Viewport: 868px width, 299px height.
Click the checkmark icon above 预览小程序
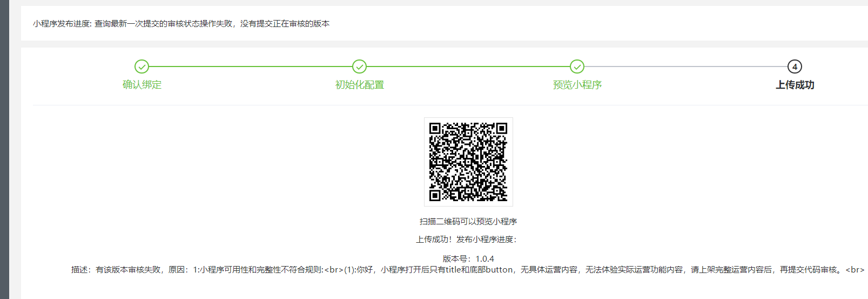tap(577, 67)
